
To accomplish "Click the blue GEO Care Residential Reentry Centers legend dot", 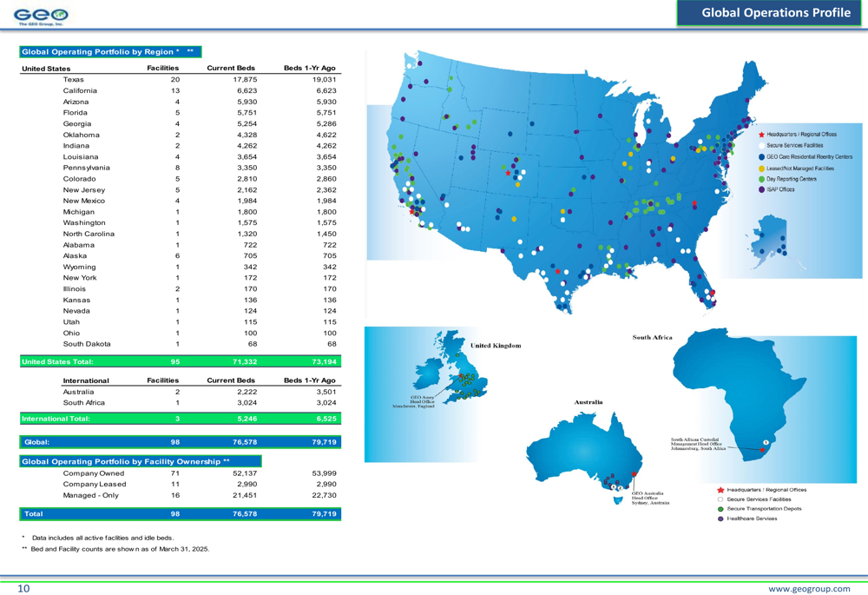I will [761, 157].
